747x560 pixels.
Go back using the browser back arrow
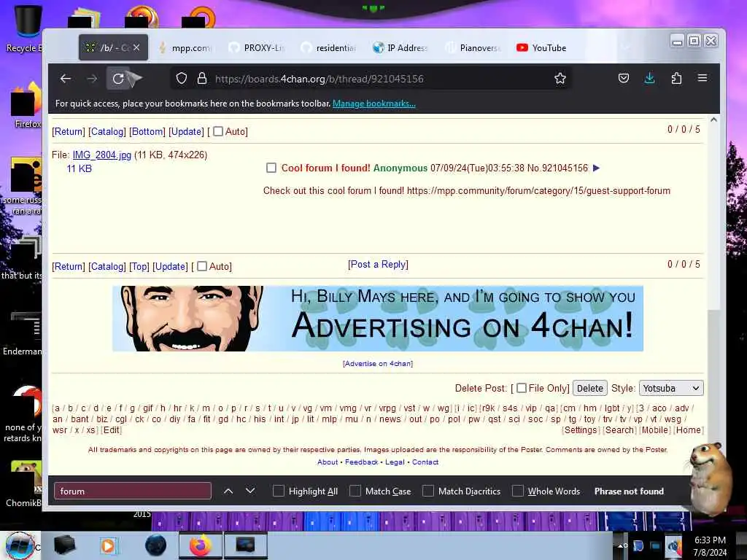point(66,79)
